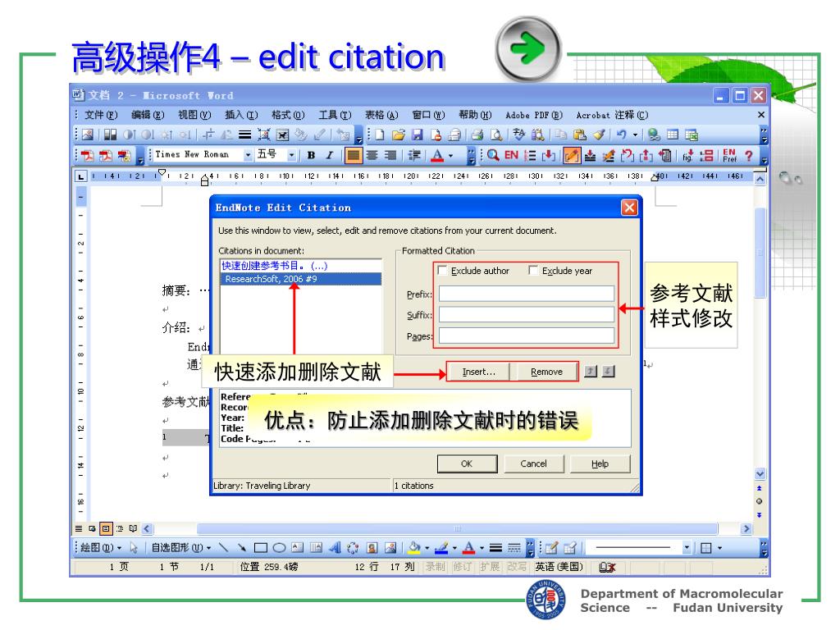
Task: Click the Suffix input field
Action: click(x=526, y=314)
